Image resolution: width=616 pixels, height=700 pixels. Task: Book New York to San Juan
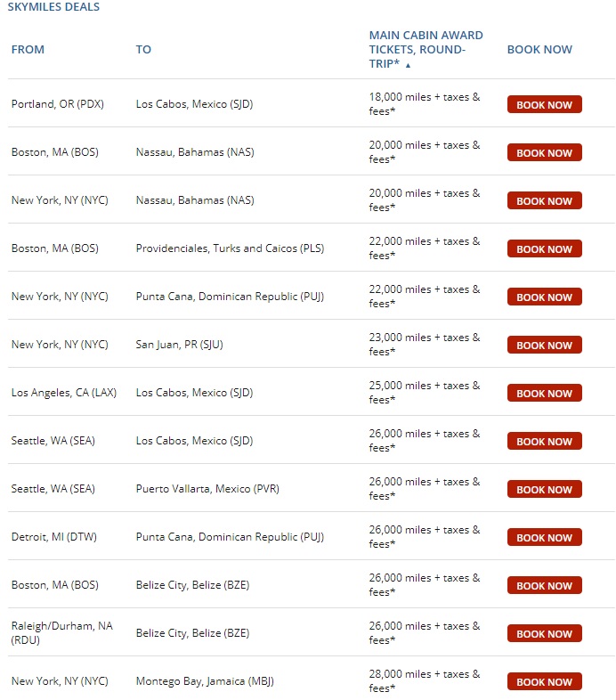coord(544,346)
